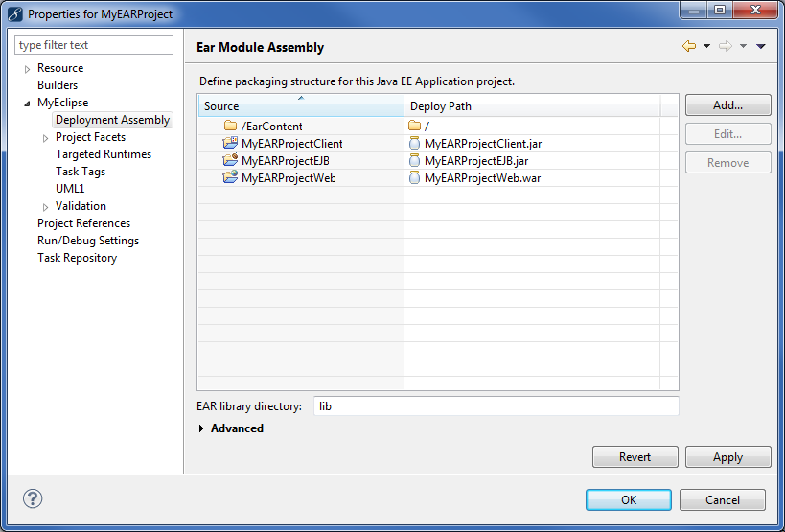This screenshot has width=785, height=532.
Task: Click the forward navigation arrow icon
Action: point(726,46)
